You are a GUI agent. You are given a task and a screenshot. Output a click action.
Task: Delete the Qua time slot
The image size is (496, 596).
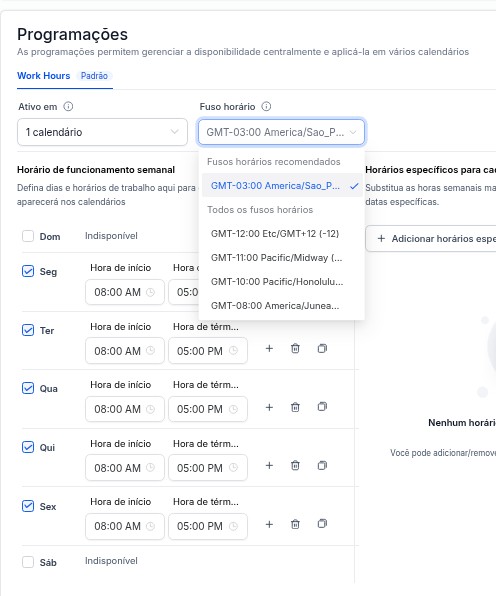[295, 407]
